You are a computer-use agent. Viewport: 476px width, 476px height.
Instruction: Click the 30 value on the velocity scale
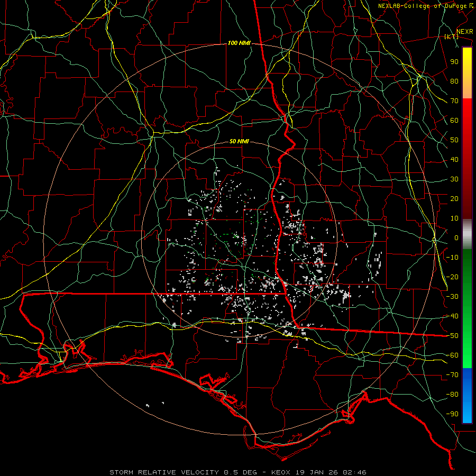(x=454, y=179)
